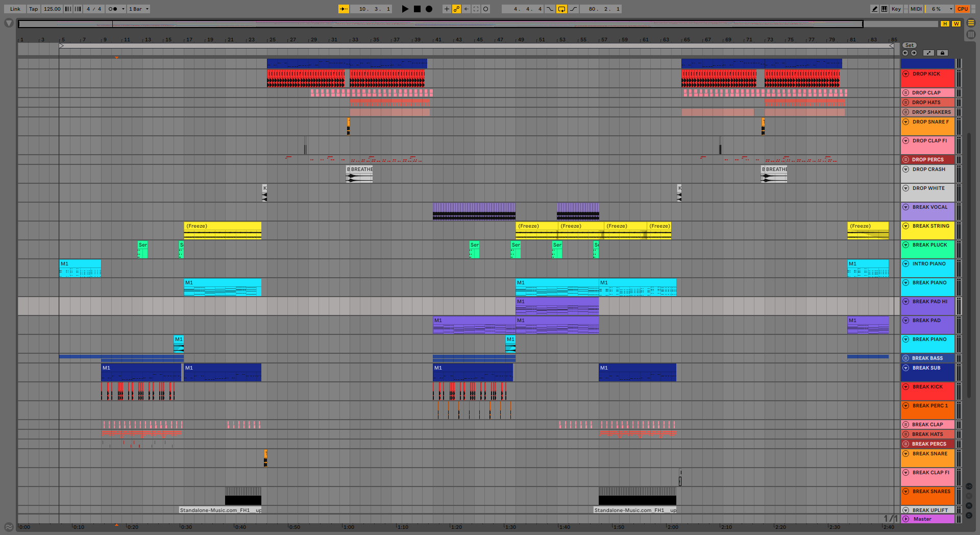This screenshot has width=980, height=535.
Task: Click the Punch-Out switch
Action: (x=574, y=9)
